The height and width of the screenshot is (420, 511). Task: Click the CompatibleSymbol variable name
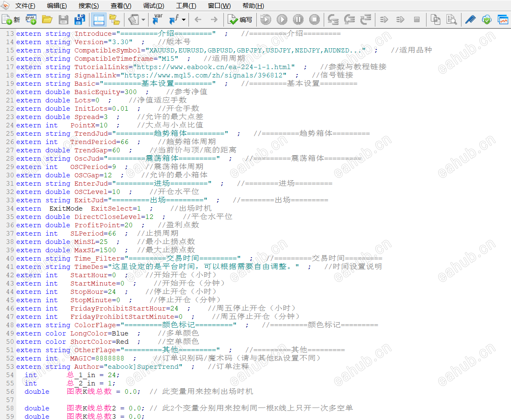tap(110, 50)
